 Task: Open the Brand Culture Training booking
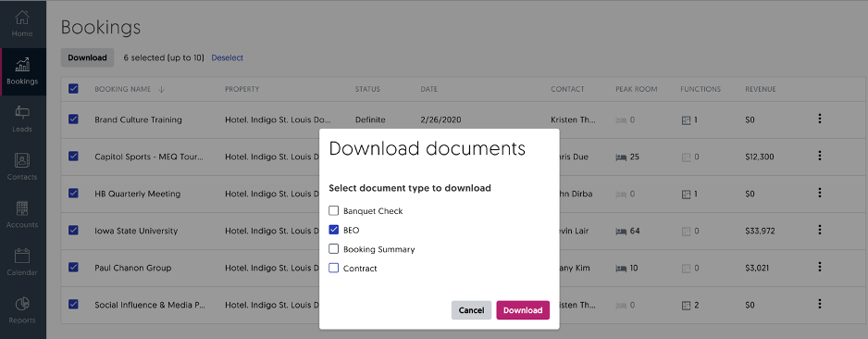[138, 119]
